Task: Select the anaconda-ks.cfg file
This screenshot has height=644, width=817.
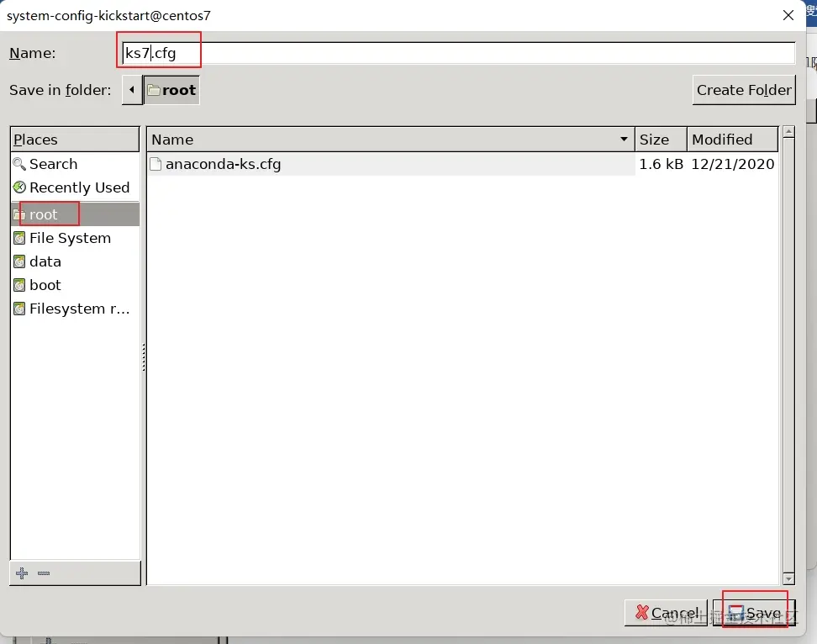Action: pos(463,164)
